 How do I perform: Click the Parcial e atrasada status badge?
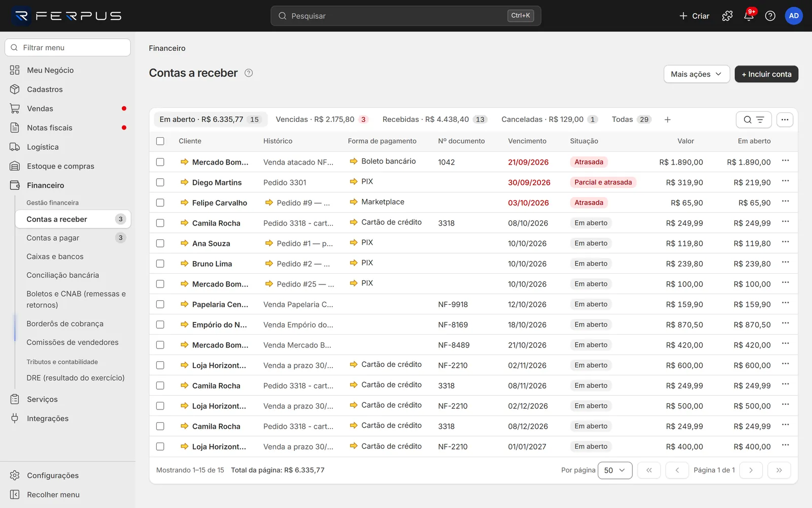[603, 182]
